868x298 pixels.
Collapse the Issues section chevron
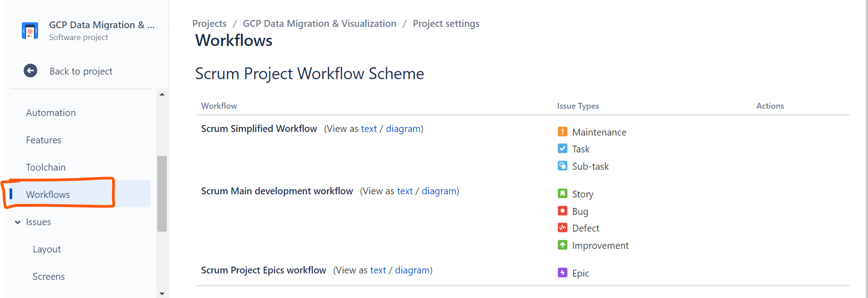tap(18, 222)
